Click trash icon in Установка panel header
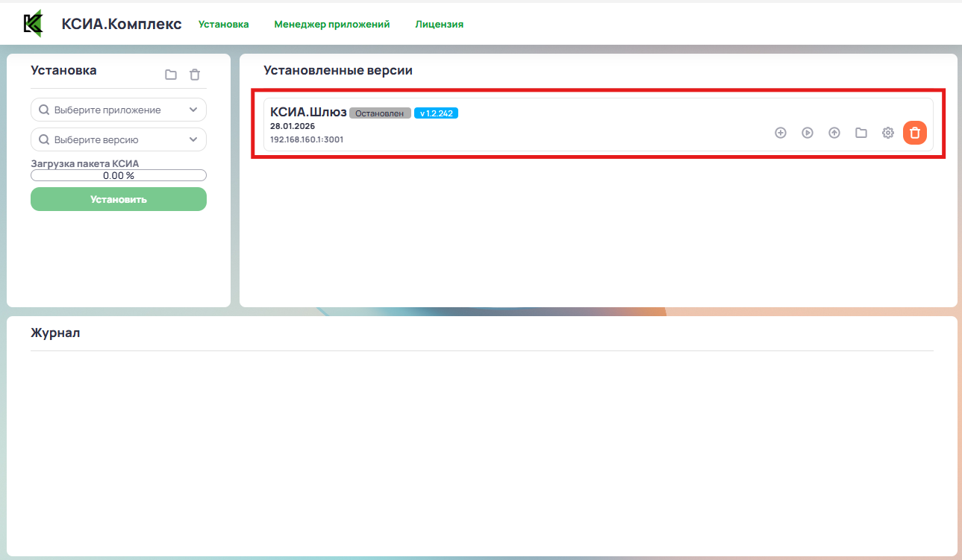The width and height of the screenshot is (962, 560). click(x=195, y=75)
